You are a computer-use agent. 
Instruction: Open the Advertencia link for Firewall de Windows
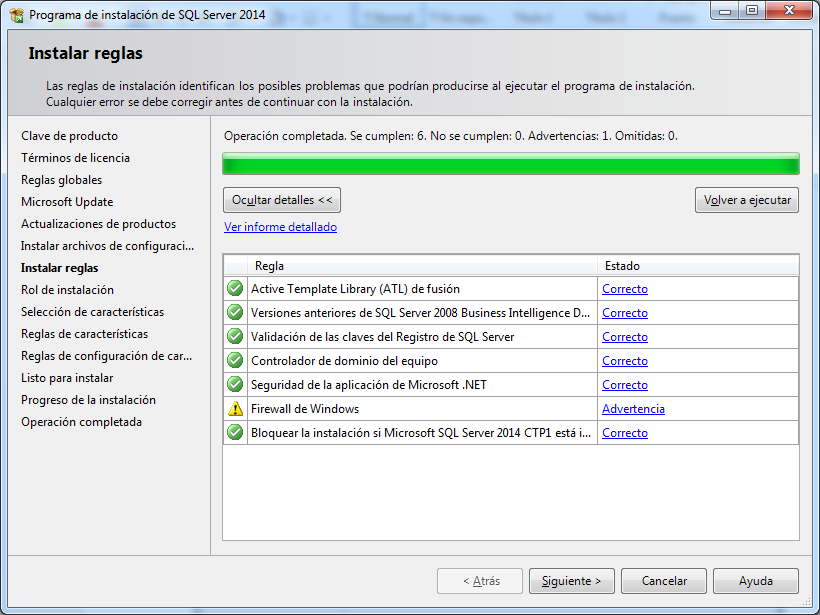pos(633,409)
